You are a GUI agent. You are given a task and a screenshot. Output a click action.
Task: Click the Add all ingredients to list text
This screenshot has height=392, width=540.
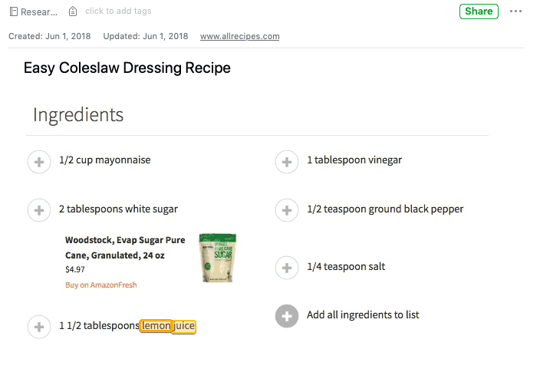(x=363, y=315)
